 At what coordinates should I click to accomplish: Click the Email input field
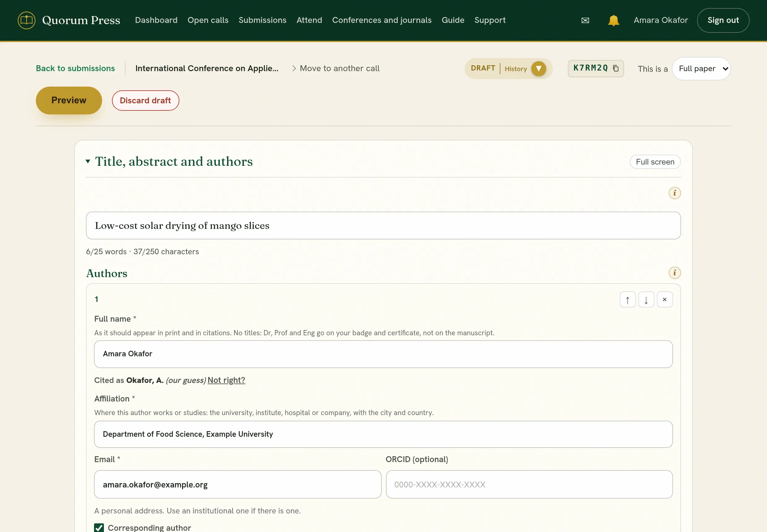coord(238,485)
